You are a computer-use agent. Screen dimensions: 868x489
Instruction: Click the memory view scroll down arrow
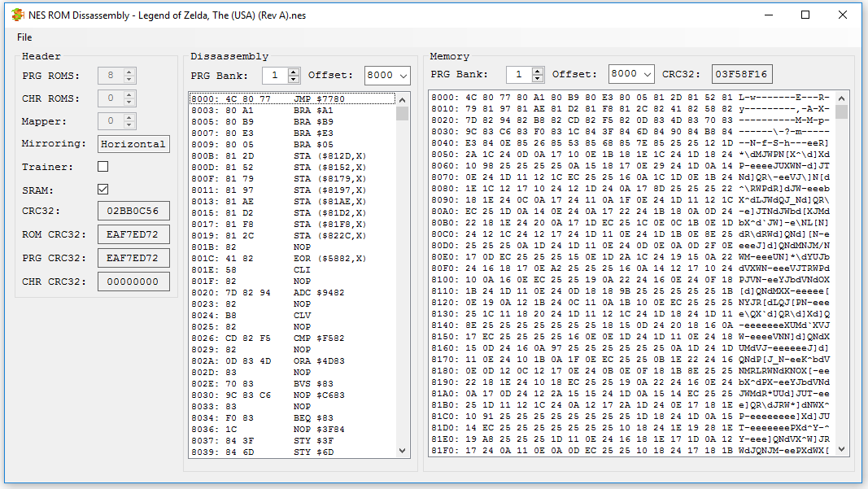[841, 449]
